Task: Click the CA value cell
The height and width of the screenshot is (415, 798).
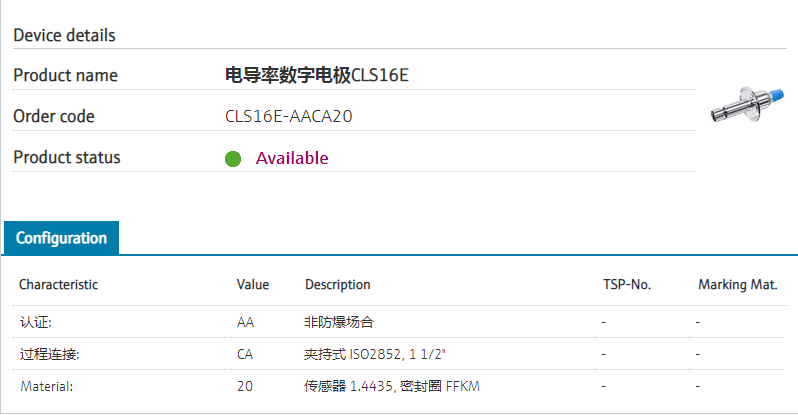Action: click(245, 354)
